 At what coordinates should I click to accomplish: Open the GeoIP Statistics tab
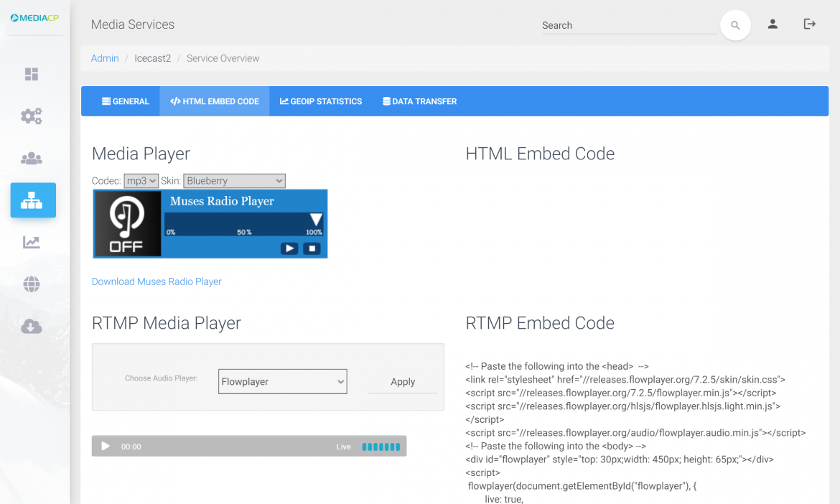321,101
